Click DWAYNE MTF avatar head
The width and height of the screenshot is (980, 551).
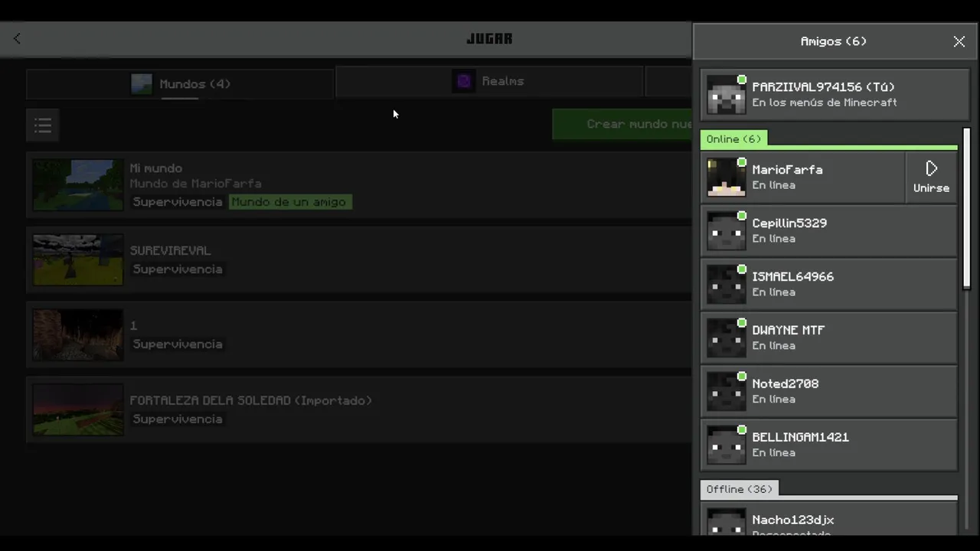click(726, 338)
